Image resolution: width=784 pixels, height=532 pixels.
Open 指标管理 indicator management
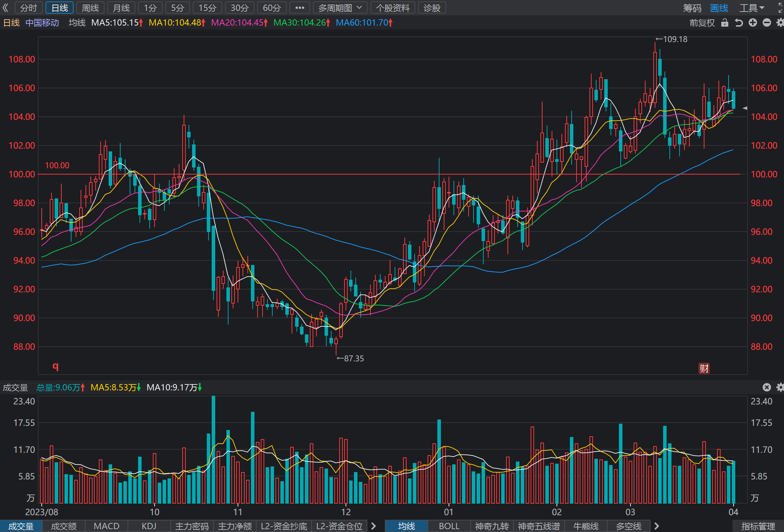click(758, 526)
